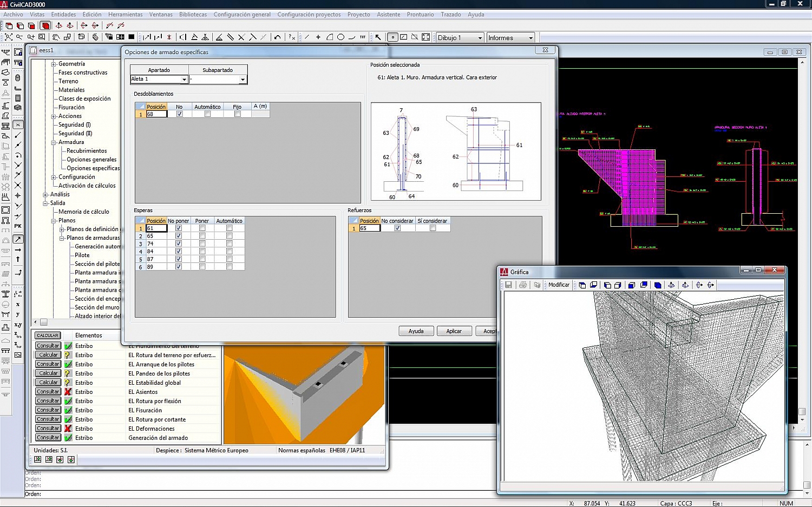Open the Herramientas menu
Viewport: 812px width, 507px height.
125,15
